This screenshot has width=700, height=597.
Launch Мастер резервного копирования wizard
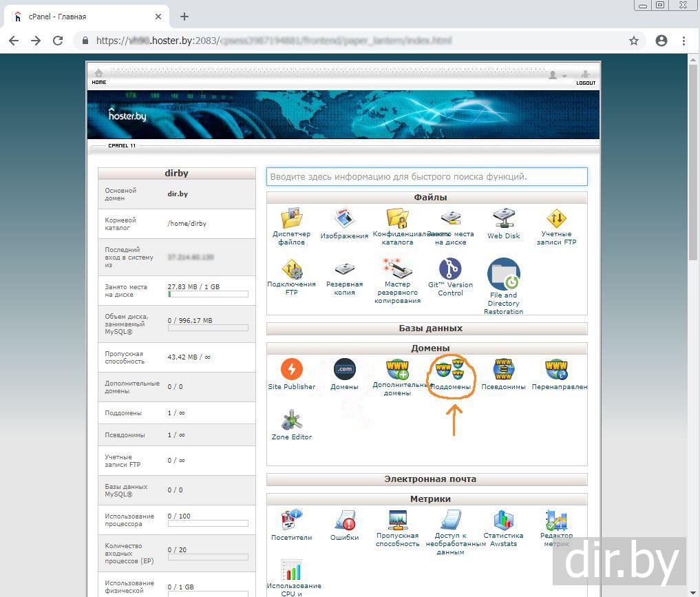(397, 269)
